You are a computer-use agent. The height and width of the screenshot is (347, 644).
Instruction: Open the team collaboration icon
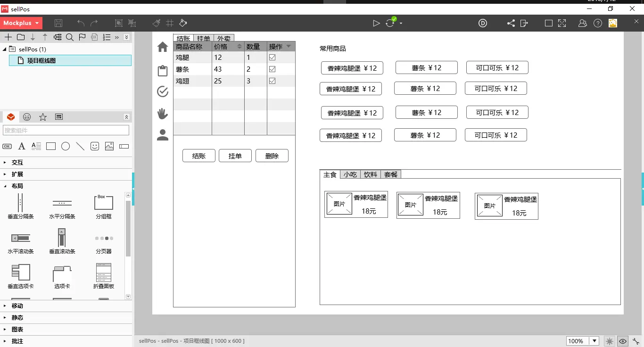[x=583, y=23]
